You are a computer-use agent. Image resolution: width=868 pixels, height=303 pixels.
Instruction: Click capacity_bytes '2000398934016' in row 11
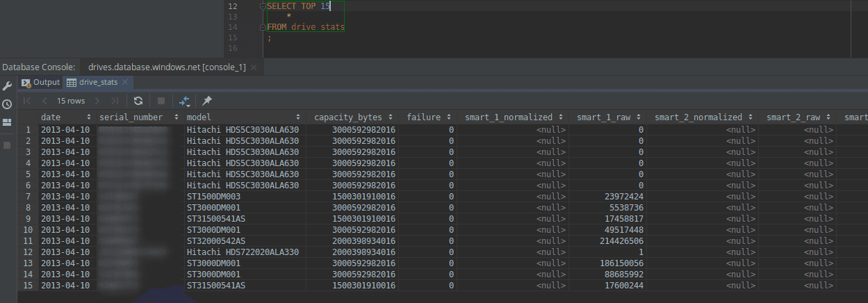pos(363,241)
